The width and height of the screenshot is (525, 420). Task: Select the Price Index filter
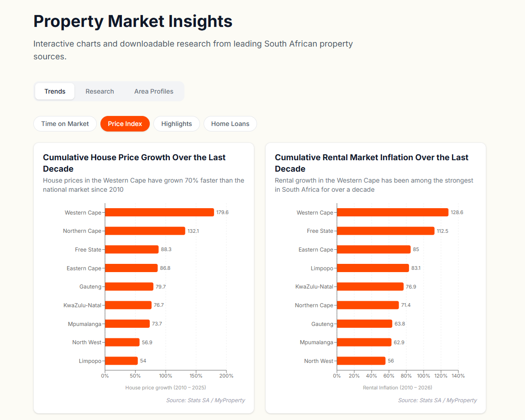(125, 123)
